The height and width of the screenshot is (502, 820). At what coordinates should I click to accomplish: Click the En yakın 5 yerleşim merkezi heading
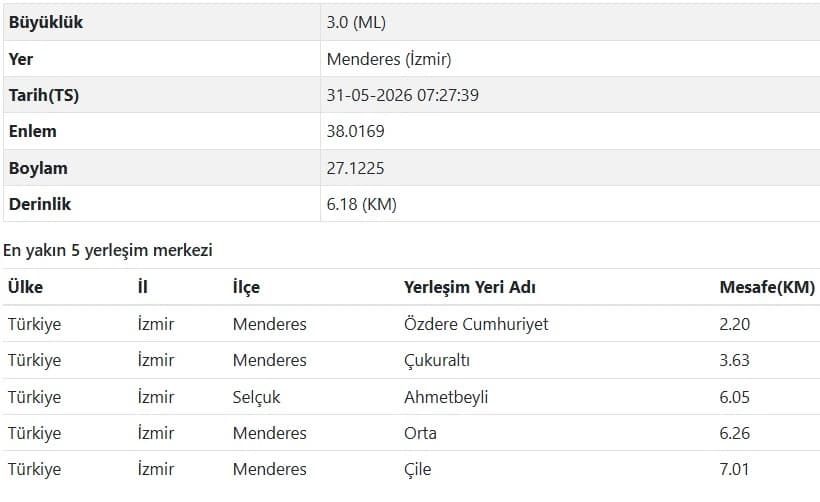coord(108,250)
